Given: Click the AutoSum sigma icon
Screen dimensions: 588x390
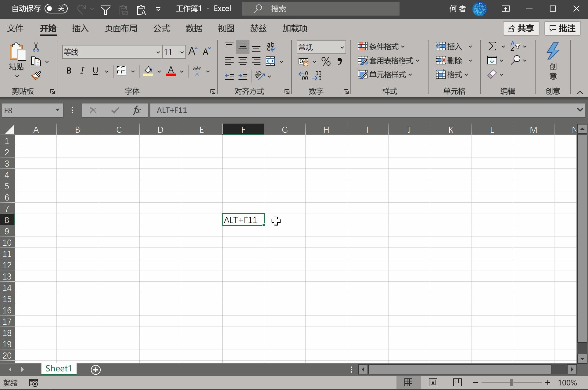Looking at the screenshot, I should point(492,46).
